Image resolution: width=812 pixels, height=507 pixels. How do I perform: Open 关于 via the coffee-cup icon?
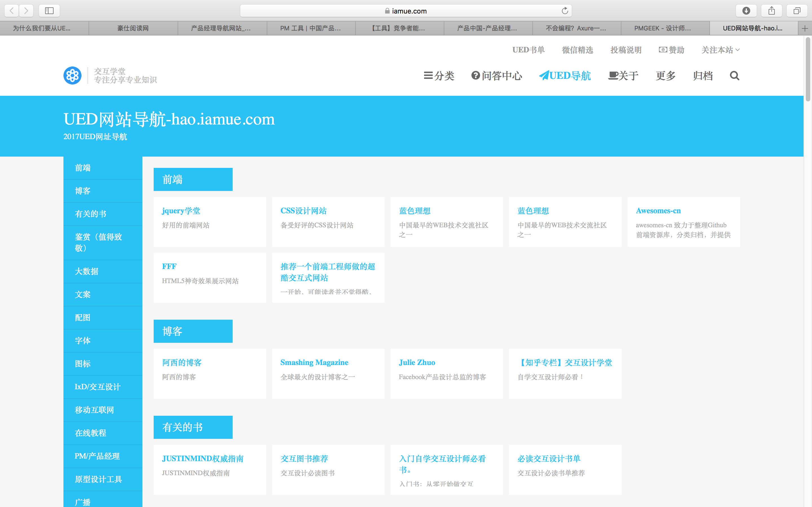(612, 76)
